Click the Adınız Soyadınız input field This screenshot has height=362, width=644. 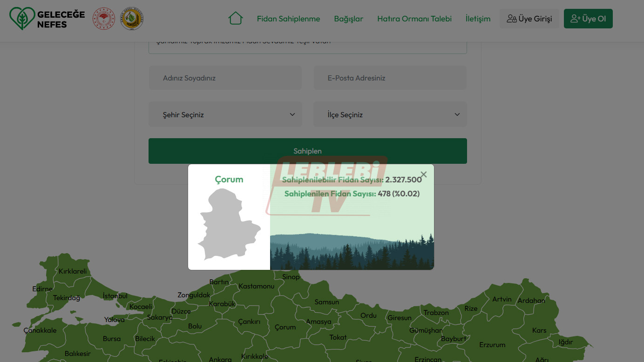click(225, 78)
